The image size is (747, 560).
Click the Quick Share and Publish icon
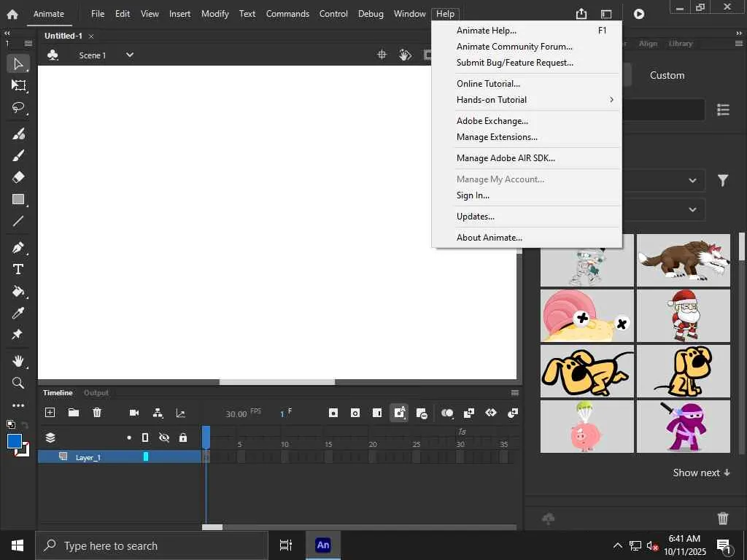point(581,14)
